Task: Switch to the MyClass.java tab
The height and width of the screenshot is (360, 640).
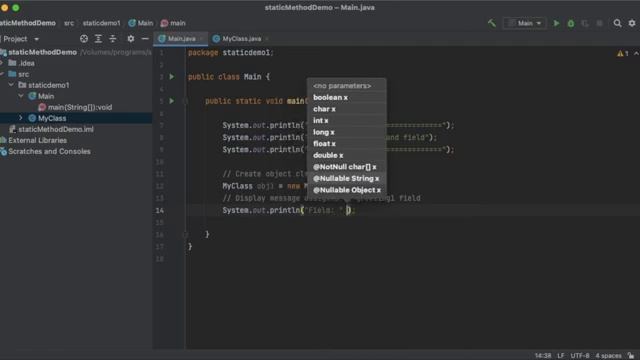Action: click(241, 39)
